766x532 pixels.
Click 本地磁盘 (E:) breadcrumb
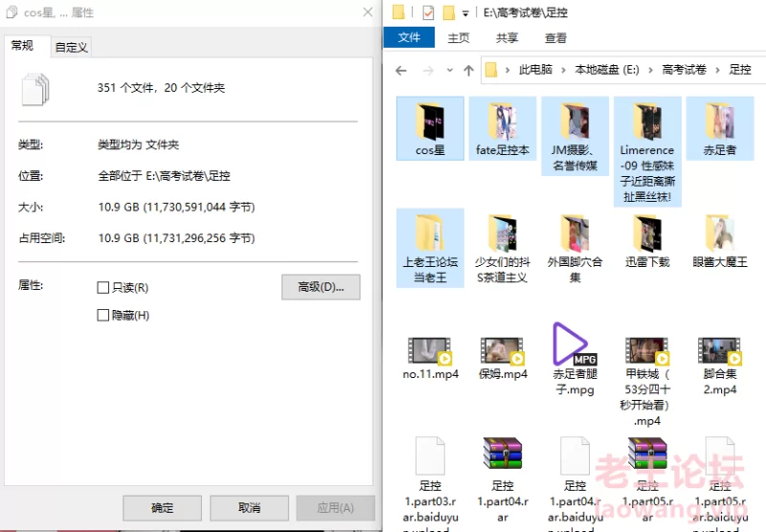pyautogui.click(x=607, y=70)
